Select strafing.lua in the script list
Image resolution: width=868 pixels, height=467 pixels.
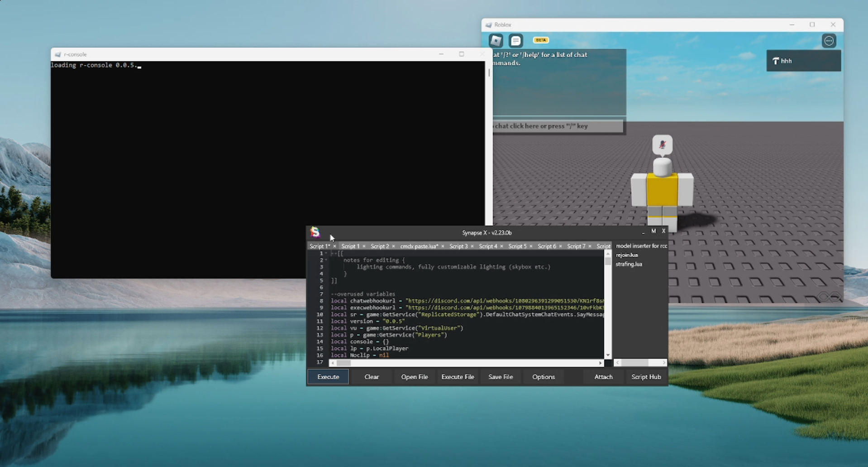pos(629,264)
